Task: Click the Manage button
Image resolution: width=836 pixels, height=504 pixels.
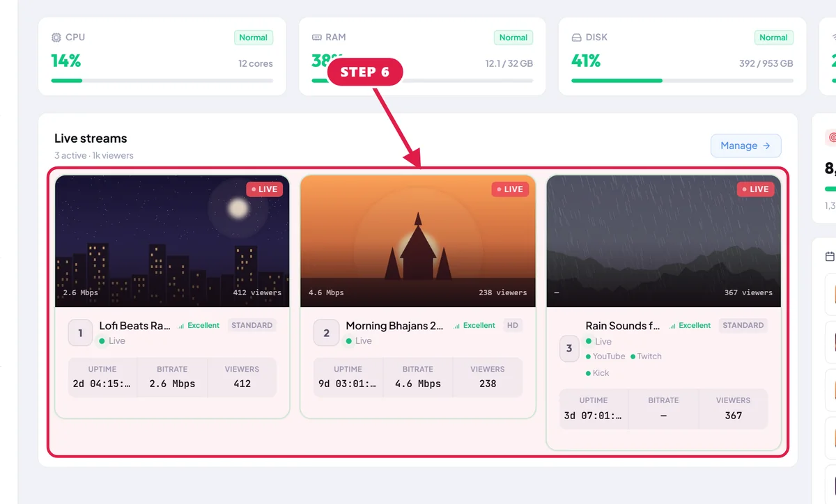Action: pyautogui.click(x=746, y=145)
